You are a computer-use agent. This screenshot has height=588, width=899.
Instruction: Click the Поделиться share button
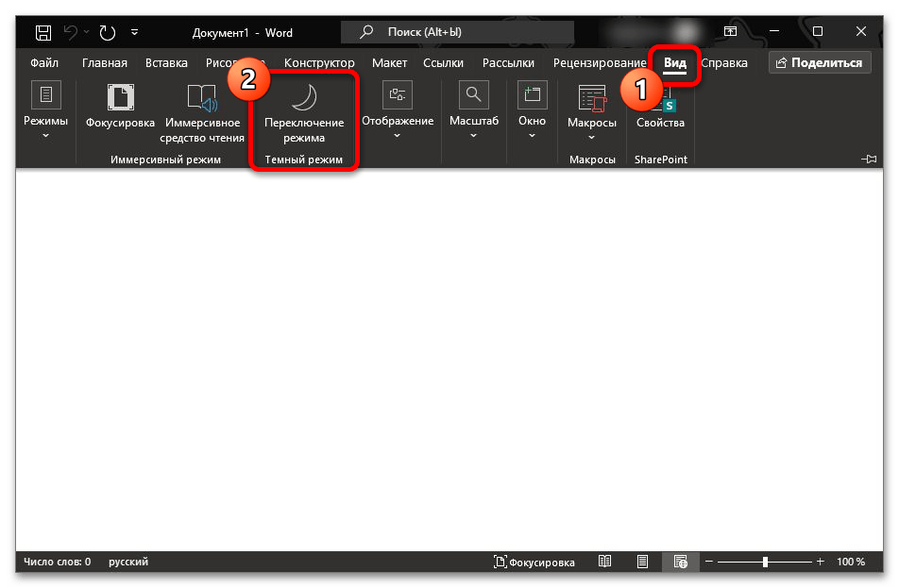click(x=818, y=63)
